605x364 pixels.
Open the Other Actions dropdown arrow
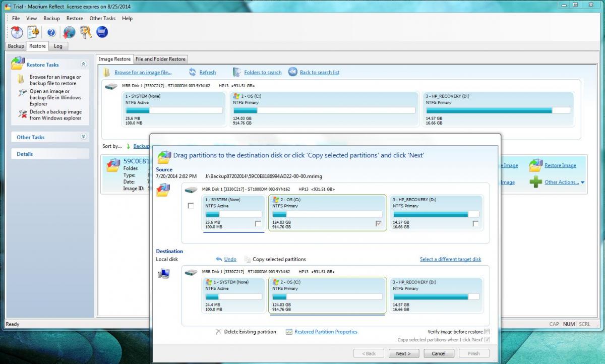(x=583, y=183)
